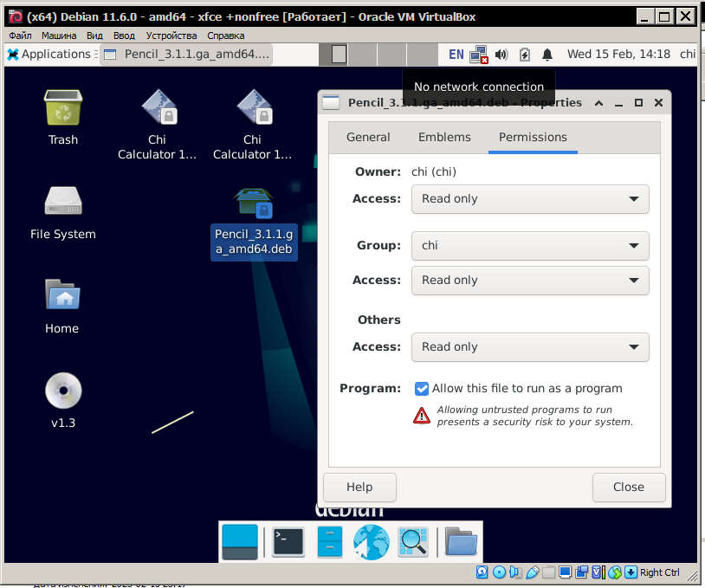Click VirtualBox display status icon
Image resolution: width=705 pixels, height=588 pixels.
click(566, 572)
